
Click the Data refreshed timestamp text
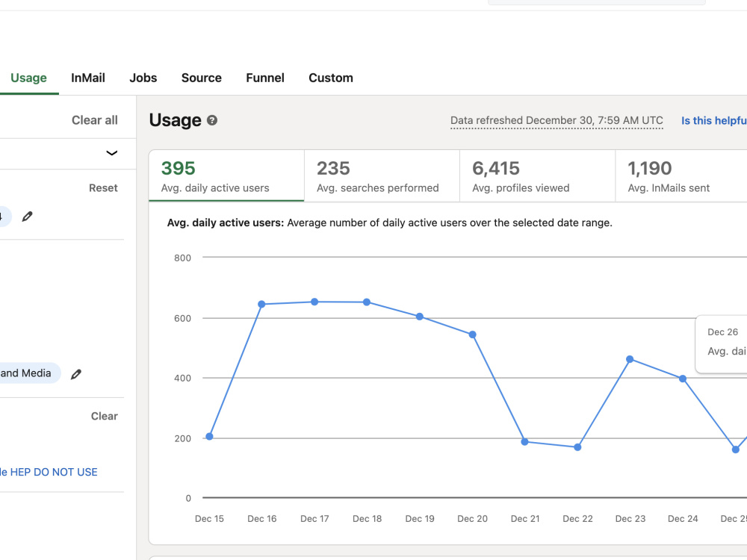pyautogui.click(x=557, y=120)
